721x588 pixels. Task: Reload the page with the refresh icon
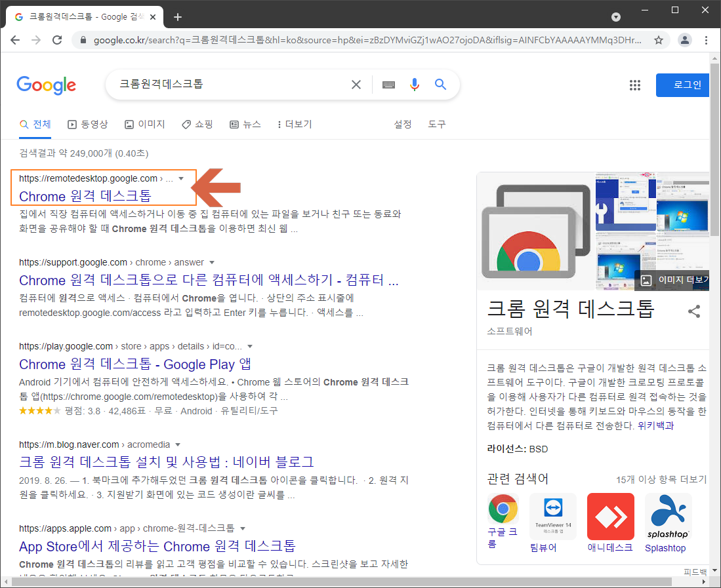click(x=57, y=40)
